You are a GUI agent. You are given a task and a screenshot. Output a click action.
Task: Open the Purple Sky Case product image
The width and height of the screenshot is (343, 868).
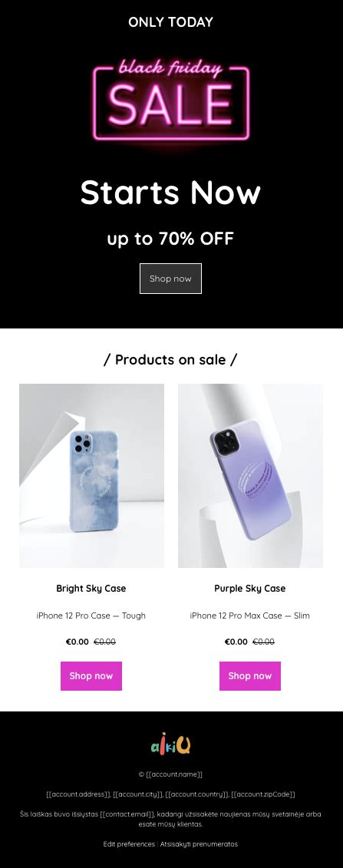[250, 476]
